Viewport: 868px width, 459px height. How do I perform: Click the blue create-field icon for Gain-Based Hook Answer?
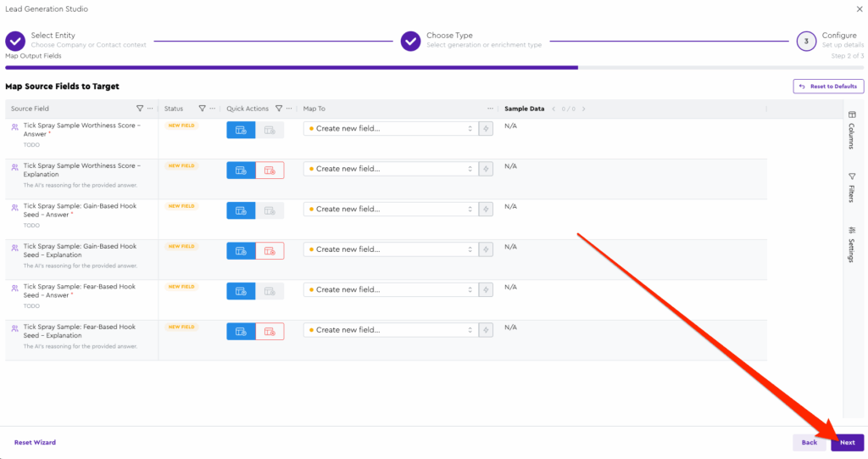pyautogui.click(x=241, y=210)
